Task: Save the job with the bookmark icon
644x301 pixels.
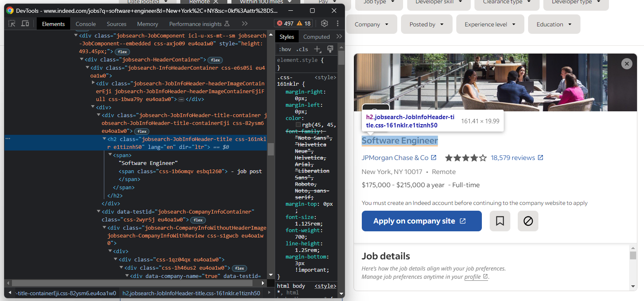Action: point(500,221)
